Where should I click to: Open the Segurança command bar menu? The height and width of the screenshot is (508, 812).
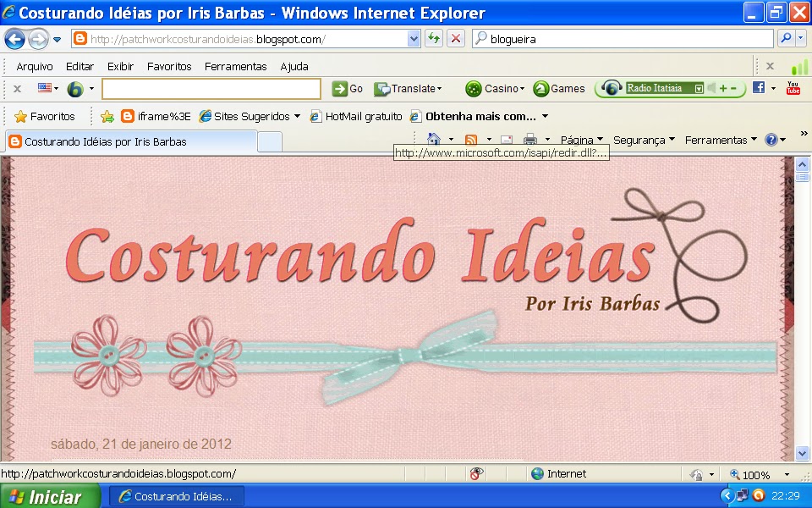(x=644, y=140)
